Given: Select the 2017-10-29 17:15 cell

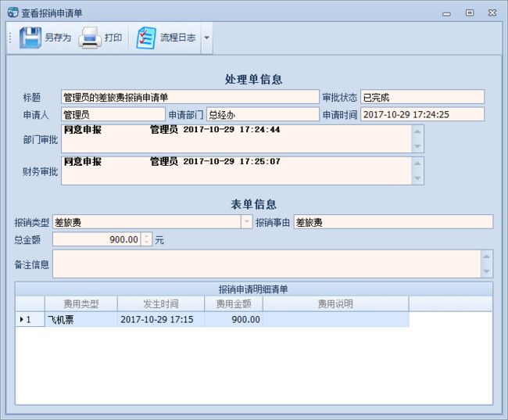Looking at the screenshot, I should point(161,319).
